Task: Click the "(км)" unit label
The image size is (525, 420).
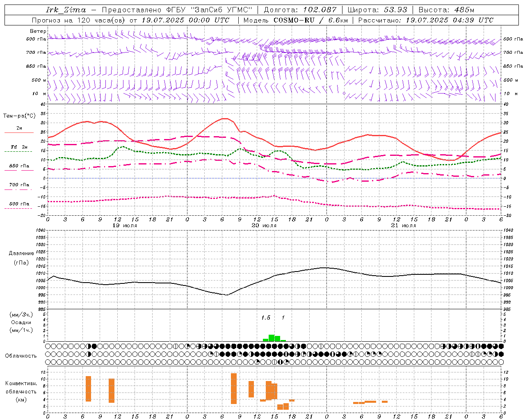Action: tap(21, 399)
